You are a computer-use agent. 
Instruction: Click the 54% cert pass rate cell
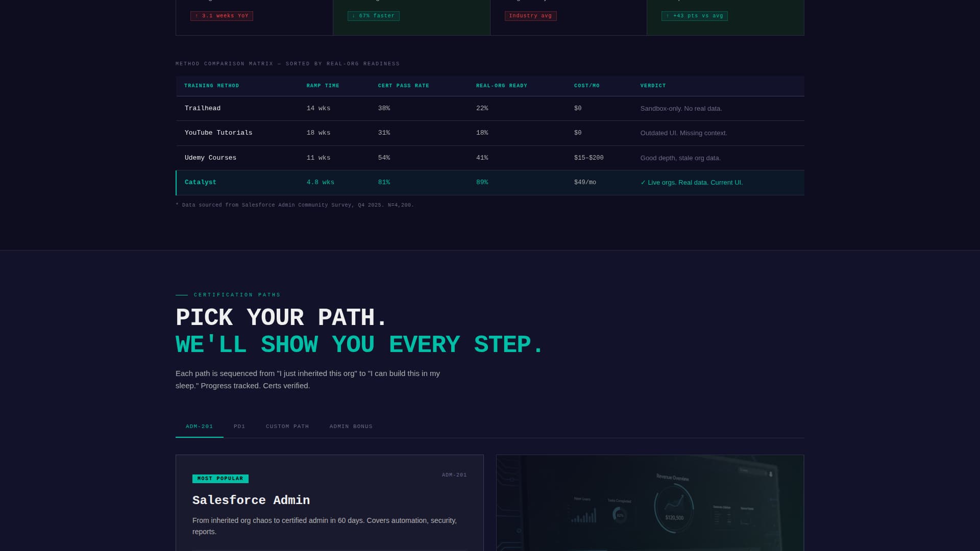coord(384,158)
